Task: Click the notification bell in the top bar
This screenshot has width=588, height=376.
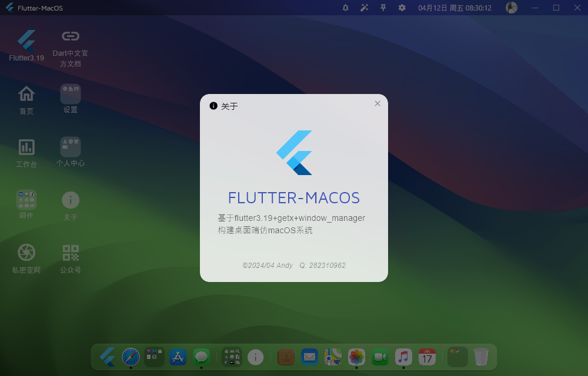Action: 346,8
